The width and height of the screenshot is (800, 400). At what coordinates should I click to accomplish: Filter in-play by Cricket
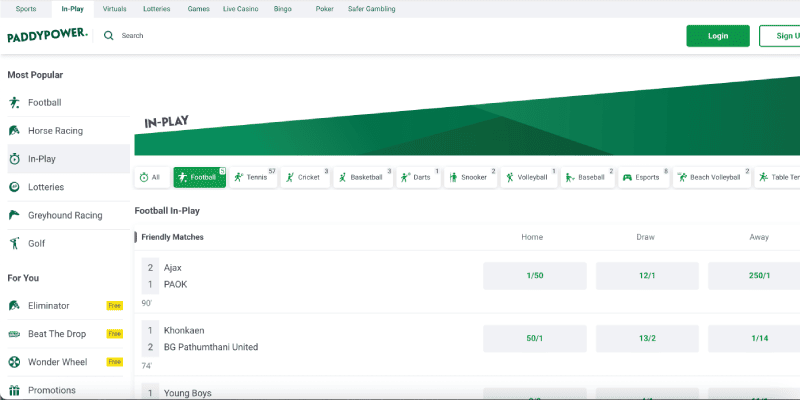(305, 177)
